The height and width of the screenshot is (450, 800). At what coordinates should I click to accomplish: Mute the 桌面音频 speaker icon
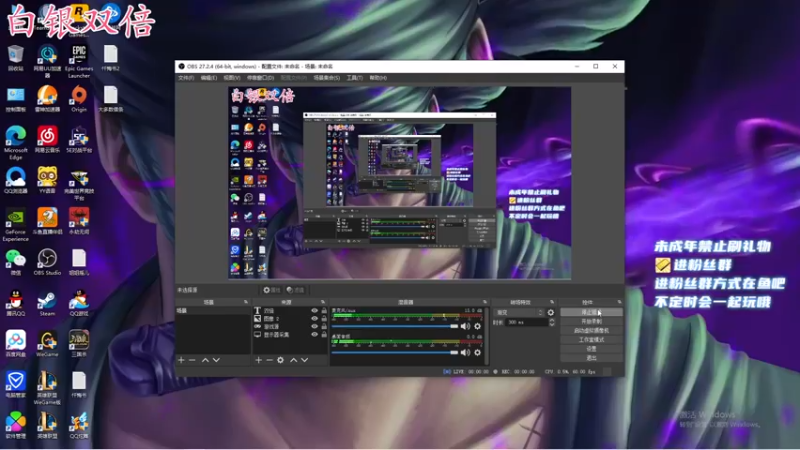tap(465, 353)
